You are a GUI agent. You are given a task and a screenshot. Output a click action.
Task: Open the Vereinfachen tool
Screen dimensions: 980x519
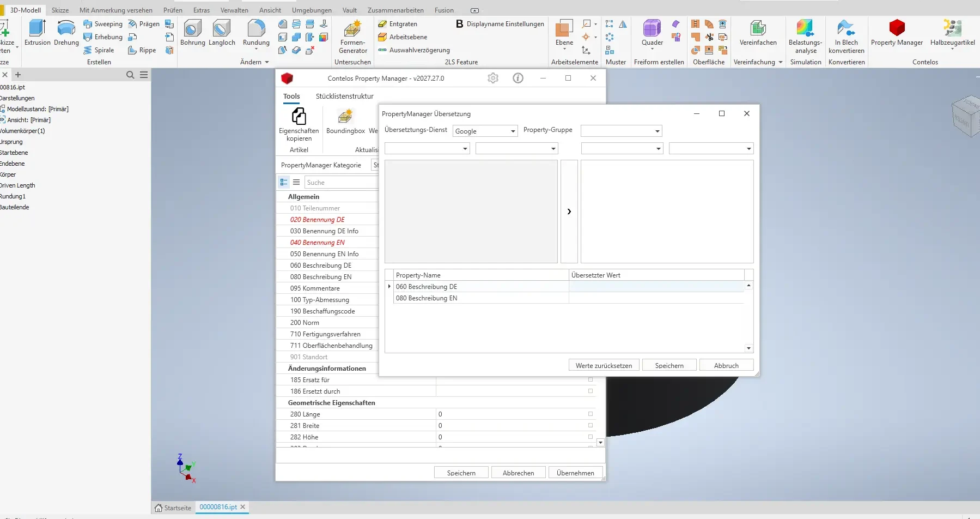point(758,33)
